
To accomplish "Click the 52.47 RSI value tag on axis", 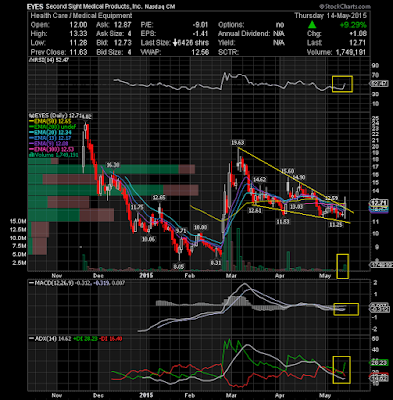I will [379, 84].
